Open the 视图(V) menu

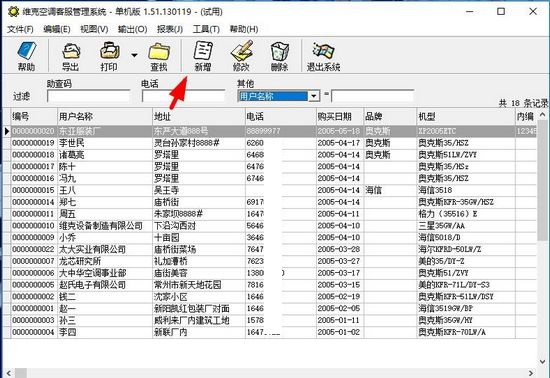(x=94, y=29)
